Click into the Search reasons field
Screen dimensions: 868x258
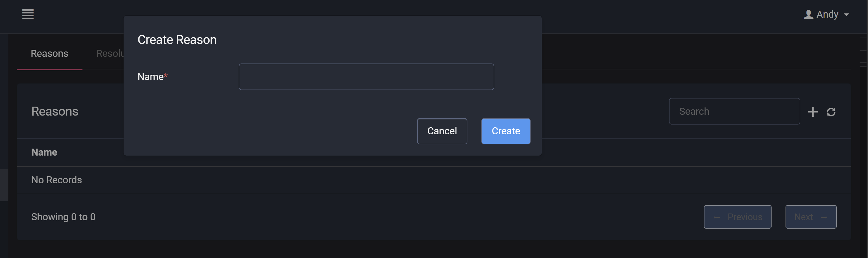coord(734,111)
